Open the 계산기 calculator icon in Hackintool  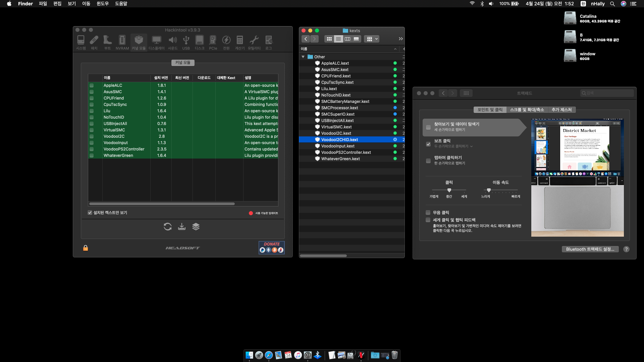pyautogui.click(x=240, y=43)
